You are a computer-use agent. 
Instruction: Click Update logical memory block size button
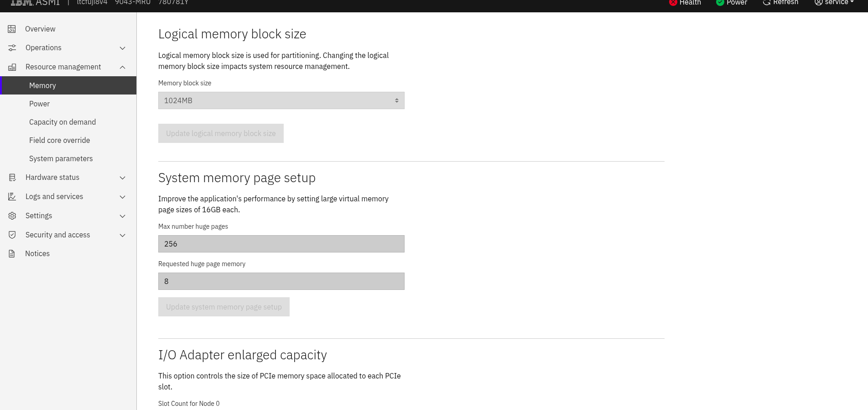point(221,133)
